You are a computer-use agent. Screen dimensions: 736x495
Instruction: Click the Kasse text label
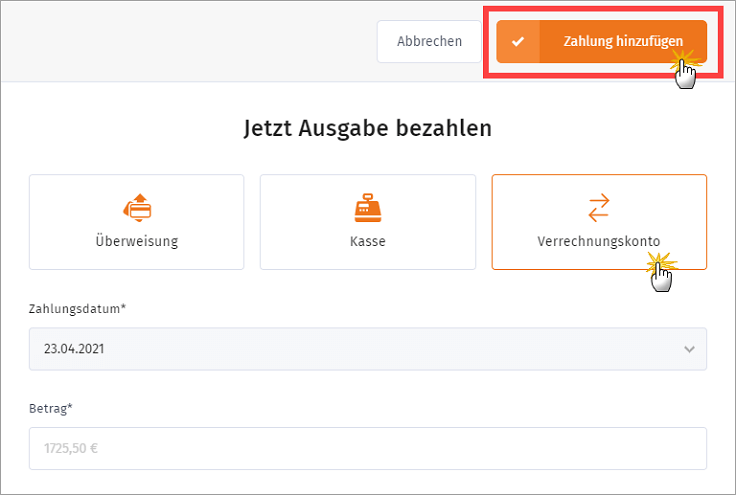(x=368, y=241)
